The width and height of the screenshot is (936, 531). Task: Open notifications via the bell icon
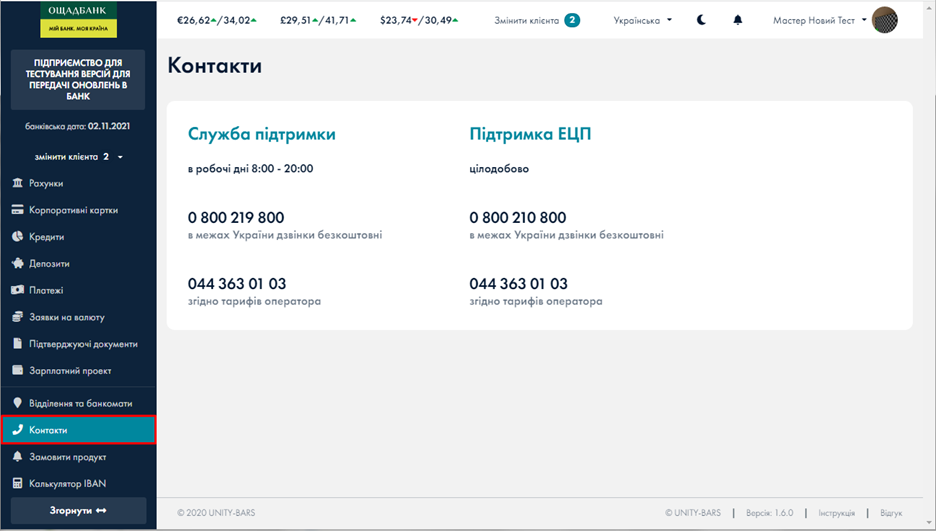pos(738,20)
